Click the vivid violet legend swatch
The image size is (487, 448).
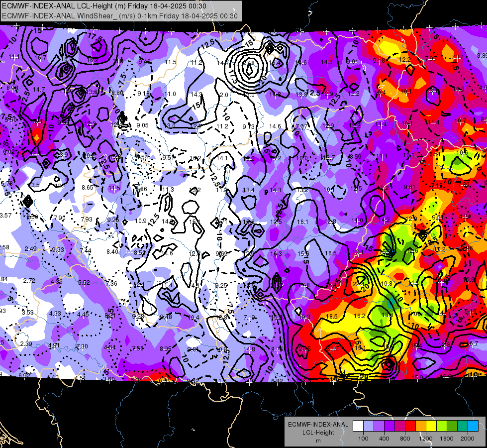(389, 426)
